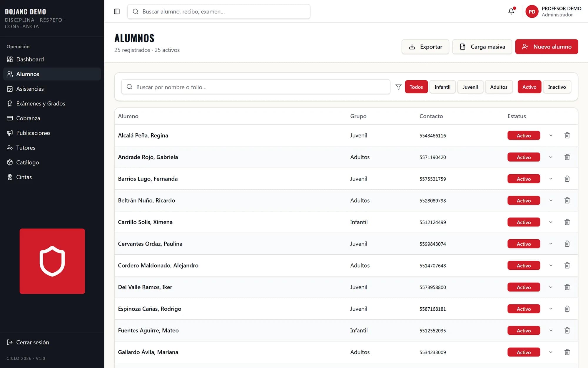Click the PD profile avatar
The height and width of the screenshot is (368, 588).
[x=532, y=11]
